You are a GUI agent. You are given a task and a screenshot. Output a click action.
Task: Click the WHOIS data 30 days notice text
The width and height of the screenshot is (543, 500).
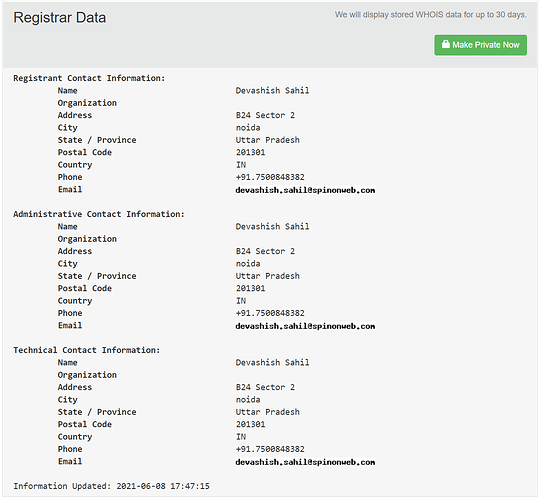[430, 15]
